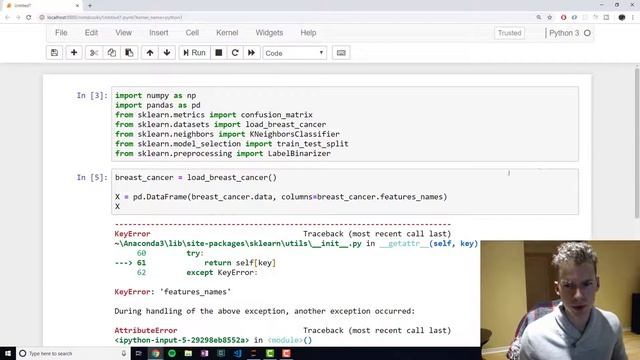
Task: Open the command palette keyboard icon
Action: (341, 53)
